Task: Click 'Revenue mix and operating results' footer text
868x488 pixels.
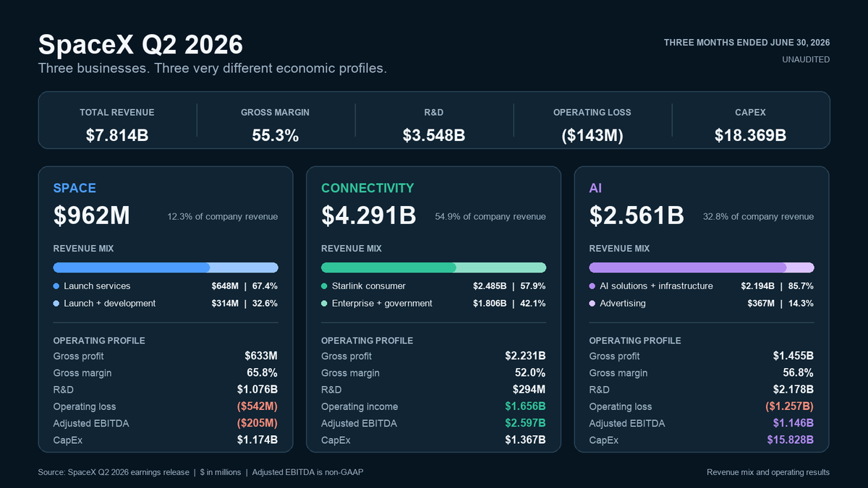Action: tap(768, 472)
